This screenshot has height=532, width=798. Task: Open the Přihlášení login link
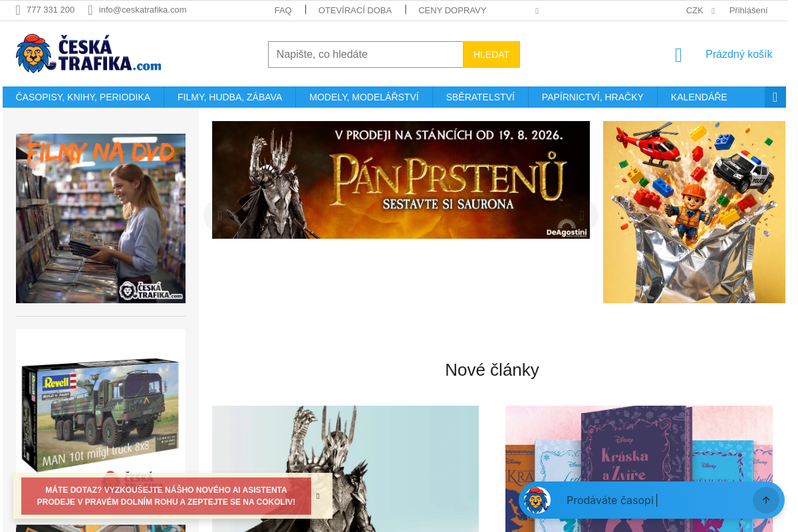click(748, 11)
